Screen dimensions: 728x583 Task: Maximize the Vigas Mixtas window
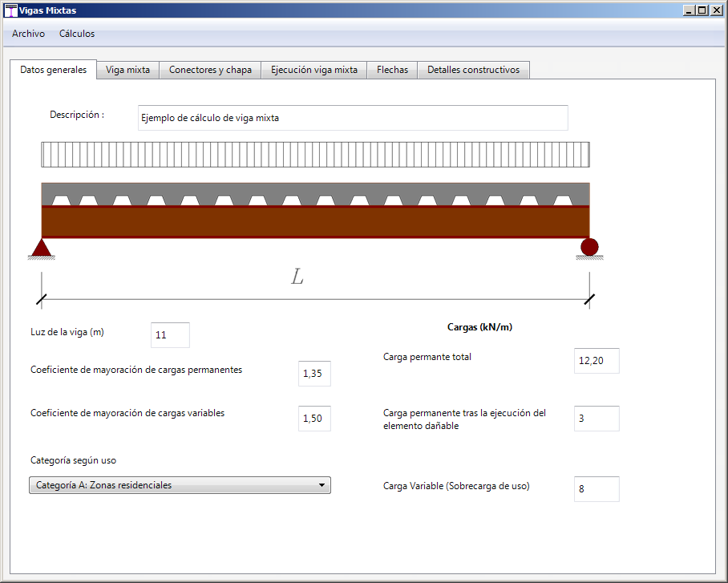702,10
